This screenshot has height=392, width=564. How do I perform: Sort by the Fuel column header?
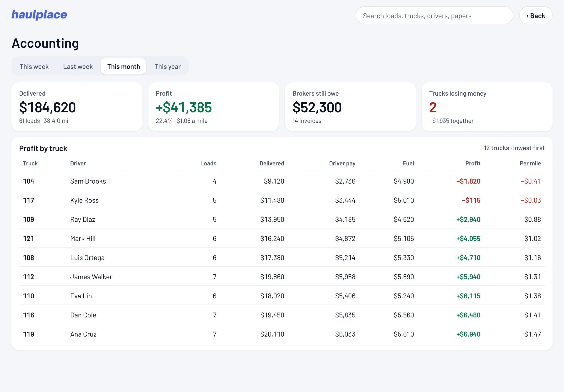[408, 163]
